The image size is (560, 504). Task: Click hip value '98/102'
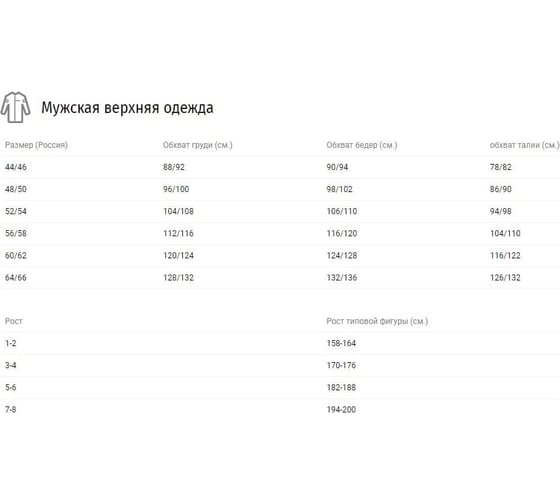click(339, 189)
